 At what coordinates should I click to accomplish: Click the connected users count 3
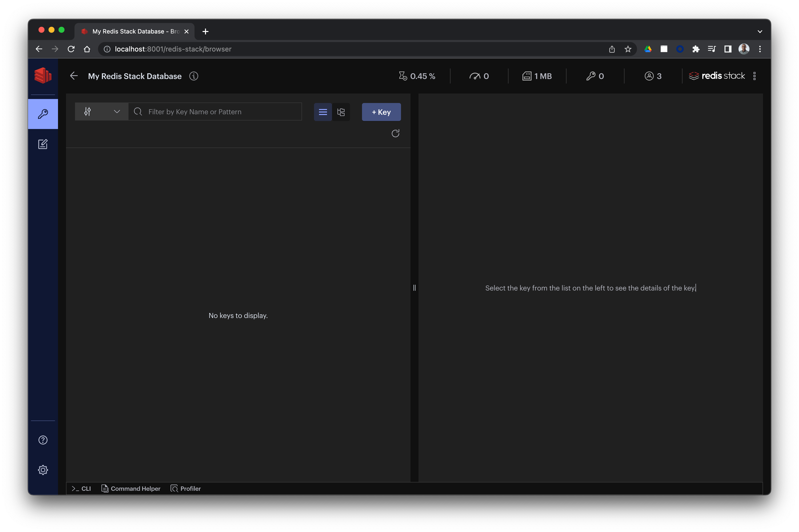(x=653, y=75)
